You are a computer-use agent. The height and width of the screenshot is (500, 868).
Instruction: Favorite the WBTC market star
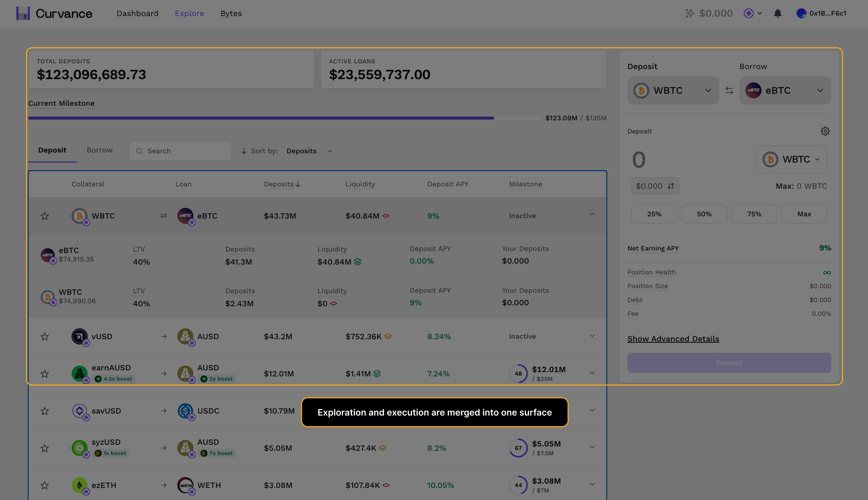(45, 216)
